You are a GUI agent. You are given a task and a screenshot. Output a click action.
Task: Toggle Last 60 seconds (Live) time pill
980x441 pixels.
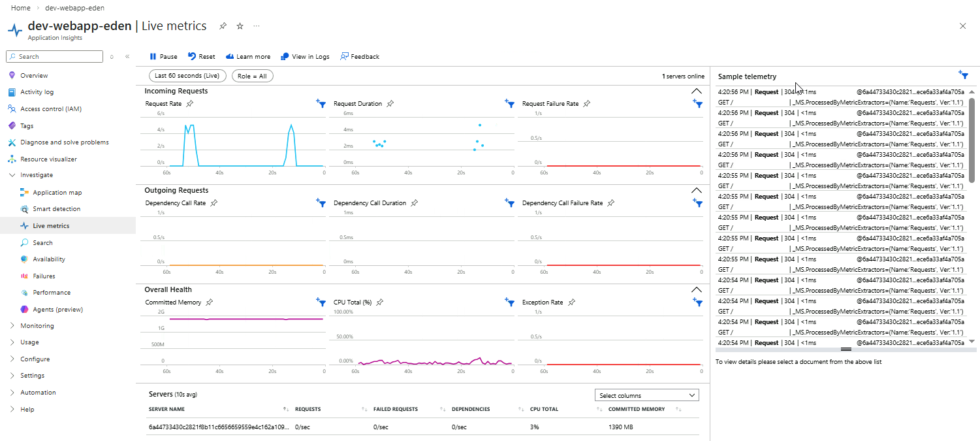tap(187, 76)
